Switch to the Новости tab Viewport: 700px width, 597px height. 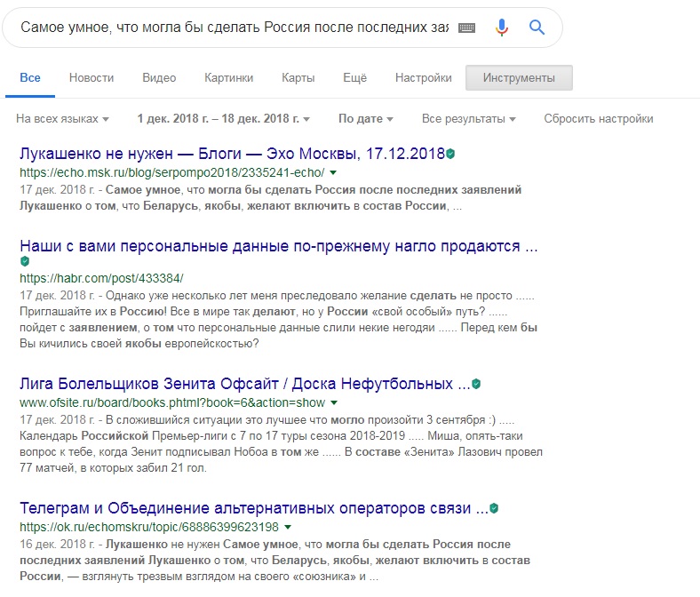point(91,77)
